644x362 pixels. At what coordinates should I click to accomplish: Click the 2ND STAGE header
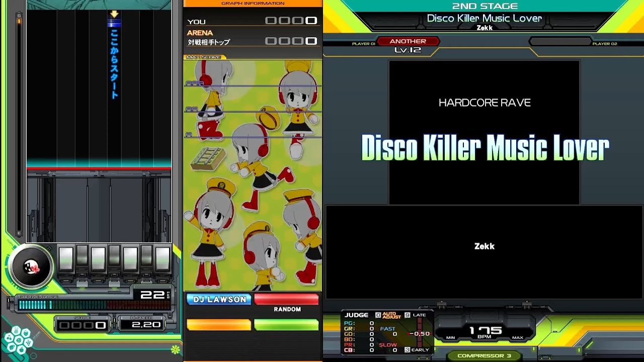click(485, 6)
